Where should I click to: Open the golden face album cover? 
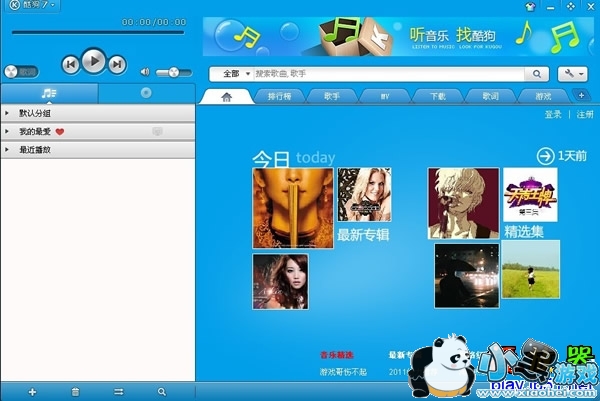293,208
